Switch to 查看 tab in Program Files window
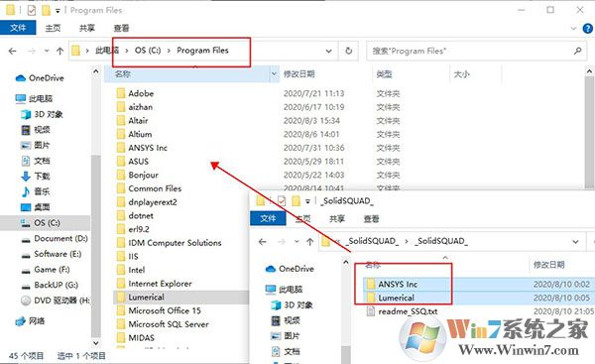 point(121,28)
